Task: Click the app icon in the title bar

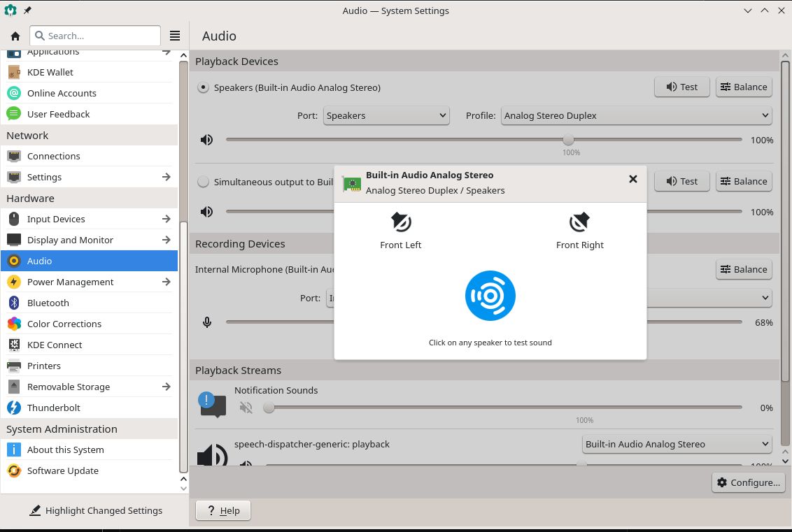Action: click(x=10, y=10)
